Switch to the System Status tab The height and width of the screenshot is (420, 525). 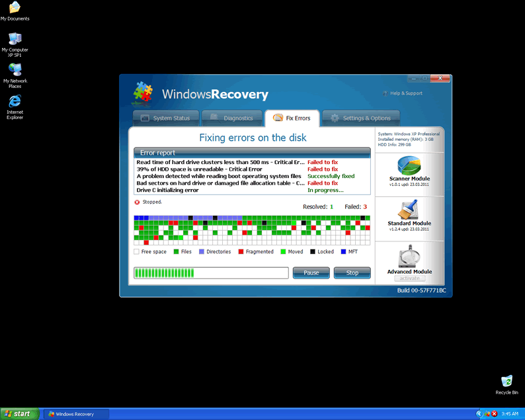[x=165, y=118]
